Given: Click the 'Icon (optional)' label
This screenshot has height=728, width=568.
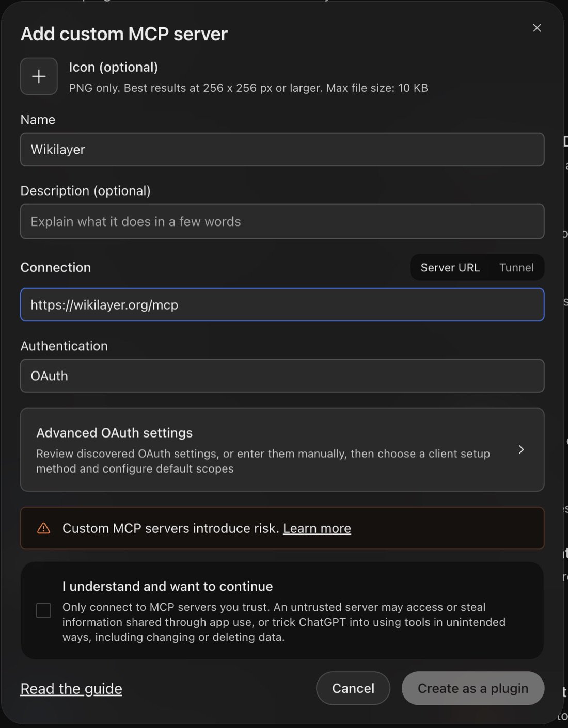Looking at the screenshot, I should [x=114, y=67].
